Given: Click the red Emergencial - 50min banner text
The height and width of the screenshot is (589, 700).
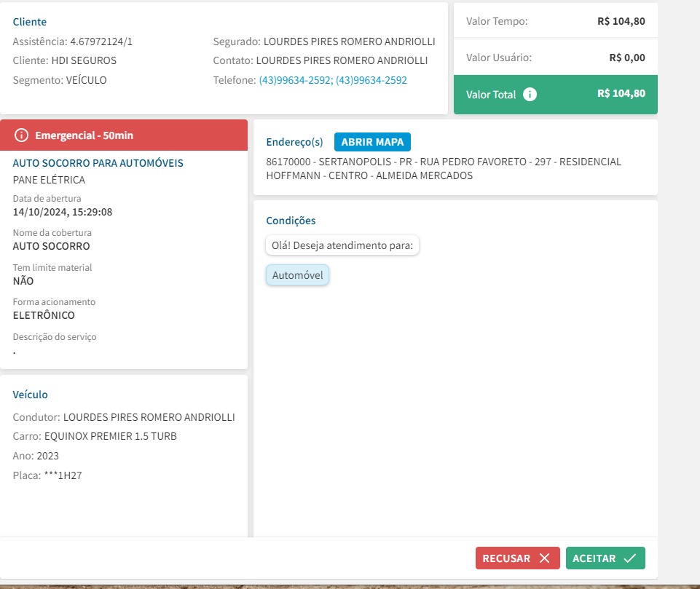Looking at the screenshot, I should click(x=84, y=135).
